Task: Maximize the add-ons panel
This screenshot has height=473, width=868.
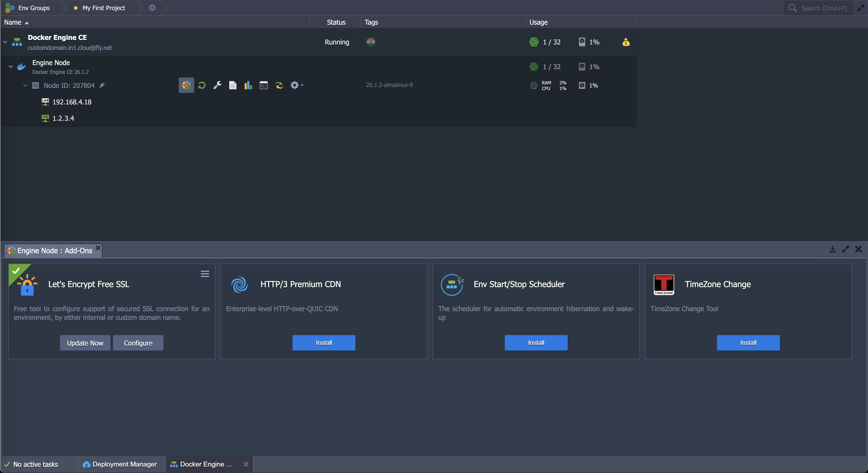Action: (845, 249)
